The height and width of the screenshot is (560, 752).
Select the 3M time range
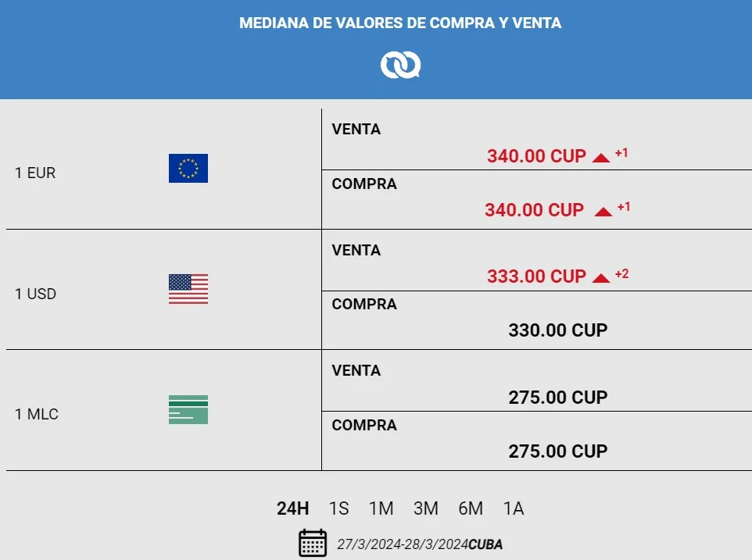(426, 508)
